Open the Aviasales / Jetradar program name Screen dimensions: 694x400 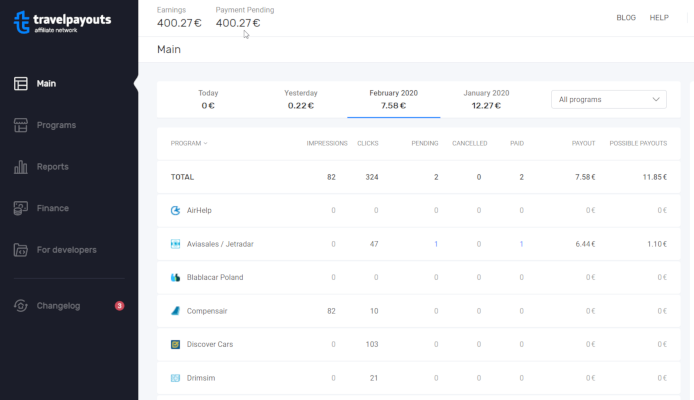click(x=220, y=244)
